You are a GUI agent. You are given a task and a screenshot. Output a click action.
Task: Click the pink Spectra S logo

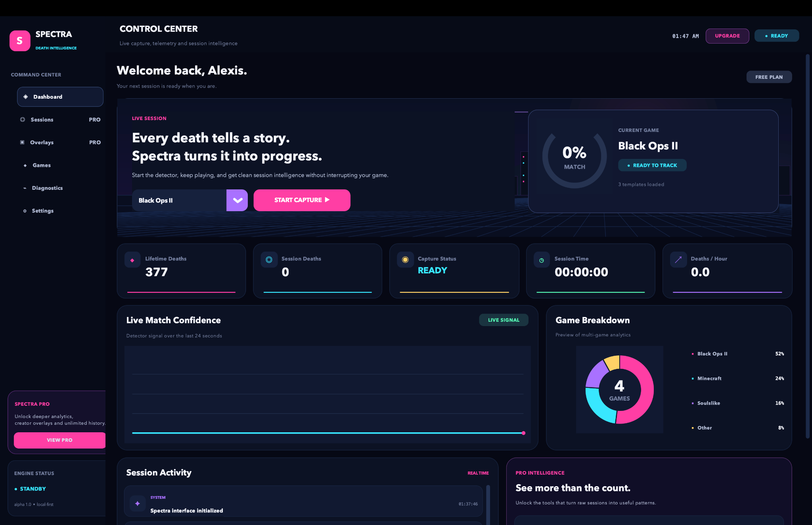pos(20,41)
